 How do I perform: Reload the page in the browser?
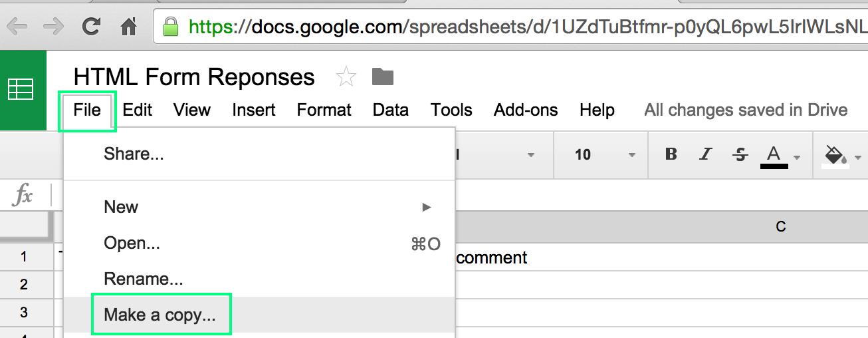(91, 27)
